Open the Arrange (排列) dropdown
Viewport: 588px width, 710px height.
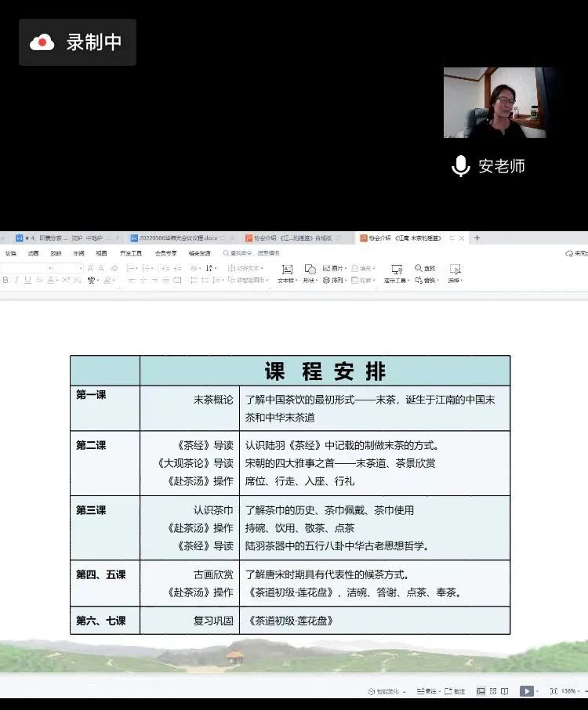tap(334, 281)
